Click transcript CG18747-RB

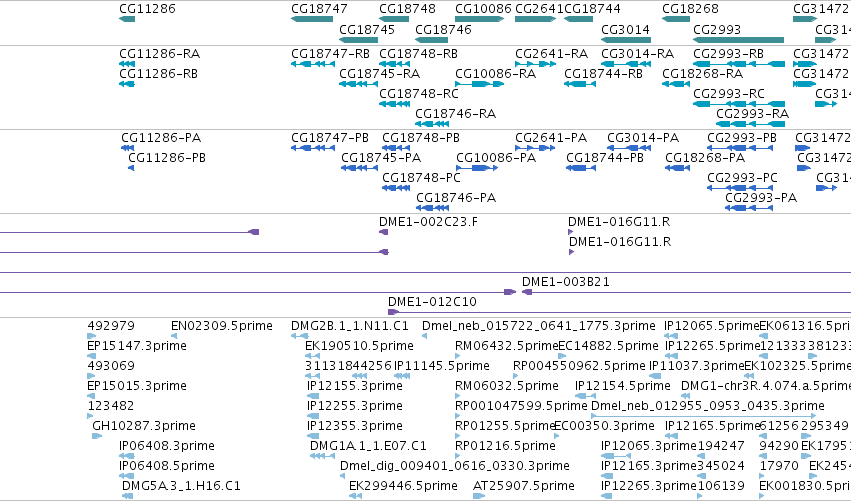pyautogui.click(x=331, y=54)
